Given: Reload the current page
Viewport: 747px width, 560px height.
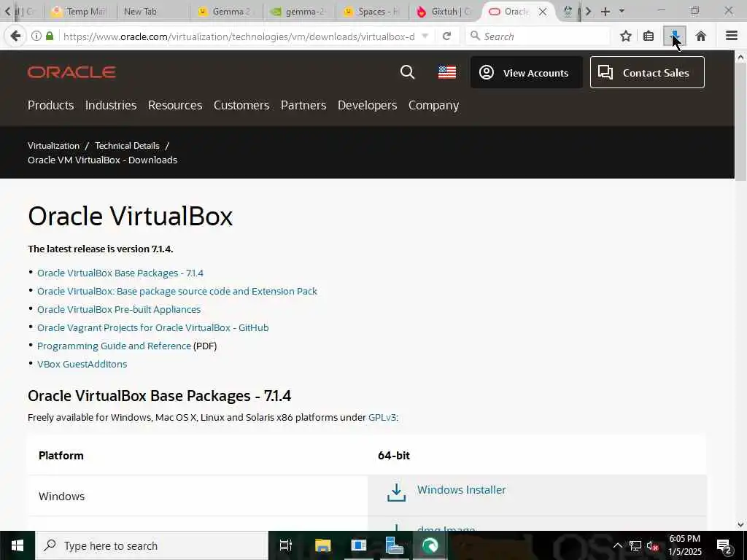Looking at the screenshot, I should (446, 36).
